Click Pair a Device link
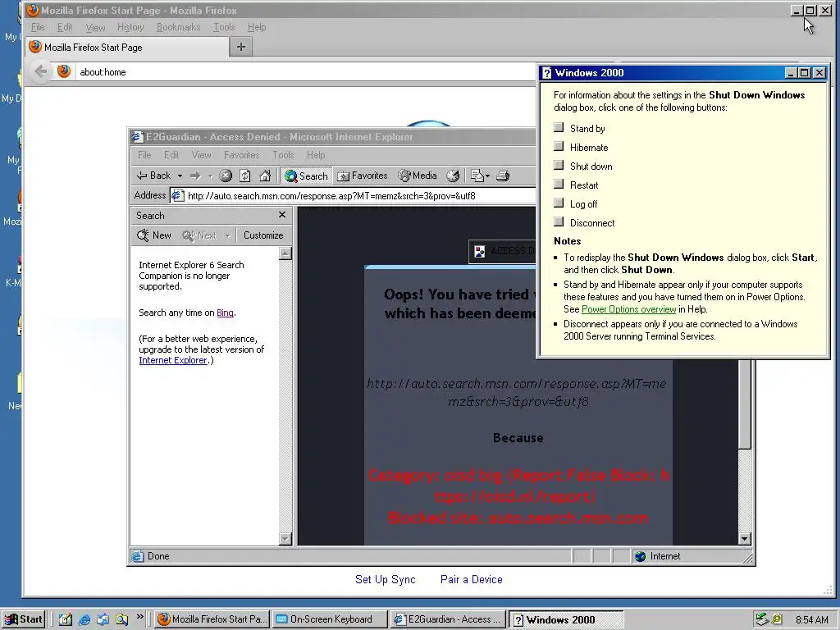This screenshot has height=630, width=840. (472, 579)
